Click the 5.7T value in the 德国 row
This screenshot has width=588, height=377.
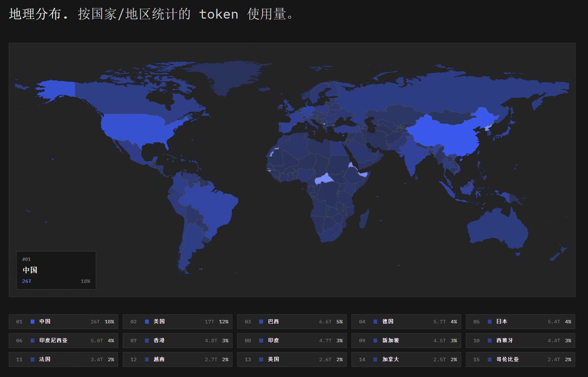(440, 322)
